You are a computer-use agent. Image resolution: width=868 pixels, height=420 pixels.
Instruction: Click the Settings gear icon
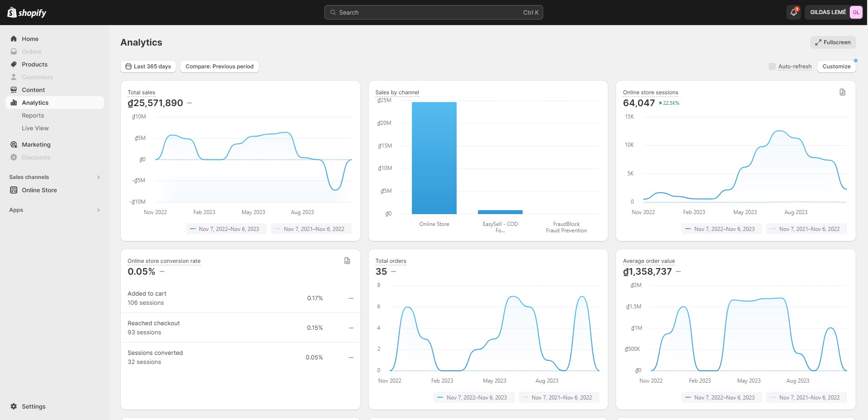pos(14,406)
